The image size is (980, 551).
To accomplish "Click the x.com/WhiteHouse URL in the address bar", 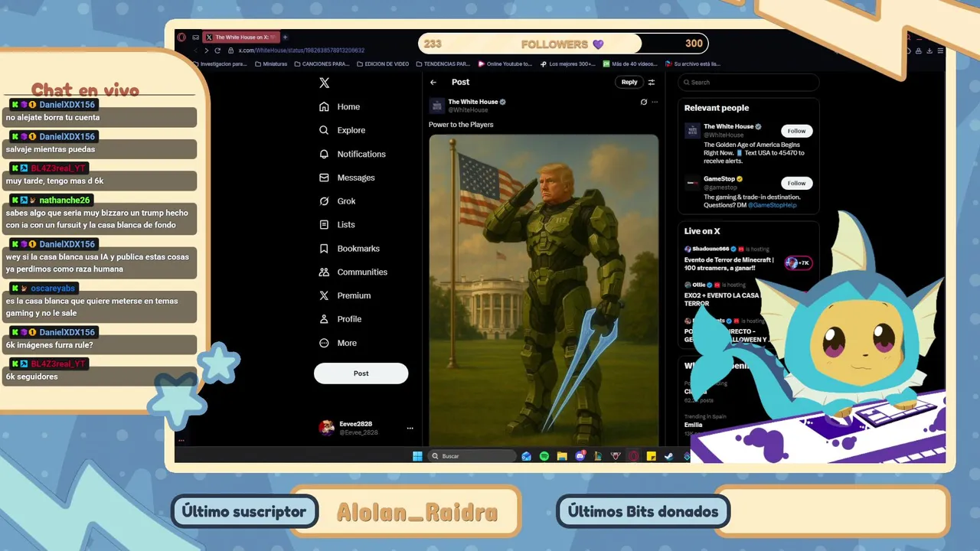I will pos(301,51).
